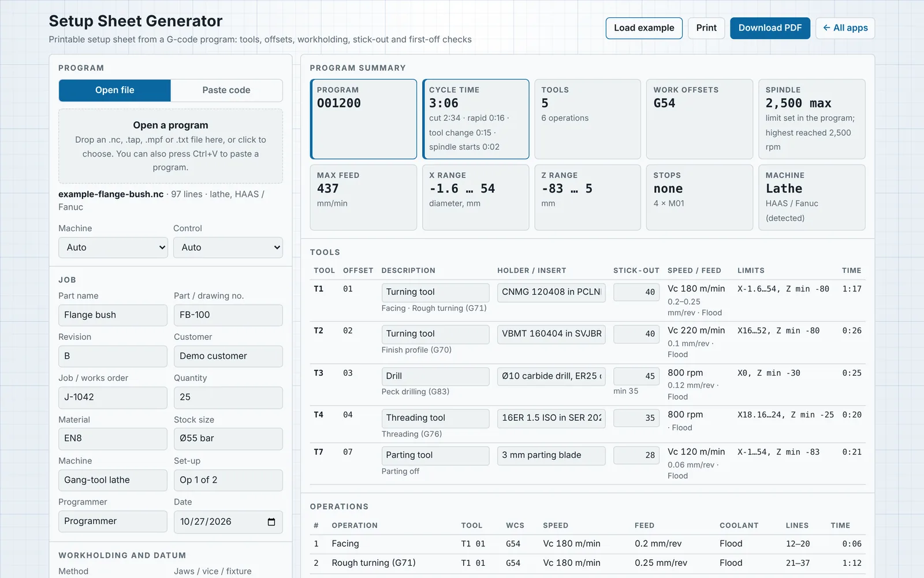Edit T3 holder field Ø10 carbide drill
Image resolution: width=924 pixels, height=578 pixels.
tap(552, 376)
